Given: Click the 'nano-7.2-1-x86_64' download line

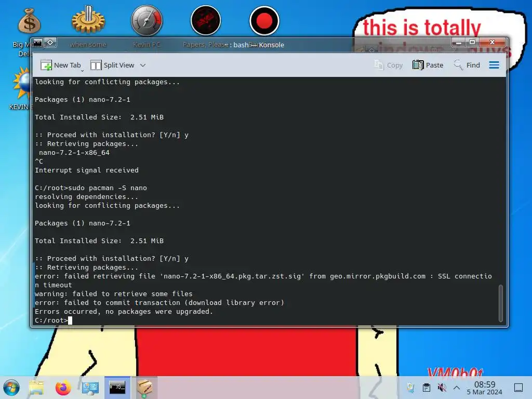Looking at the screenshot, I should tap(74, 152).
